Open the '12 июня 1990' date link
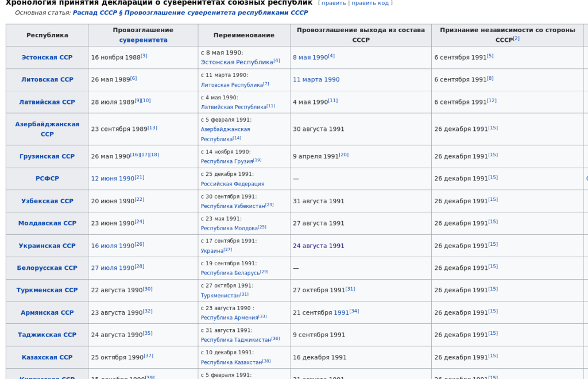The width and height of the screenshot is (588, 379). pos(113,179)
